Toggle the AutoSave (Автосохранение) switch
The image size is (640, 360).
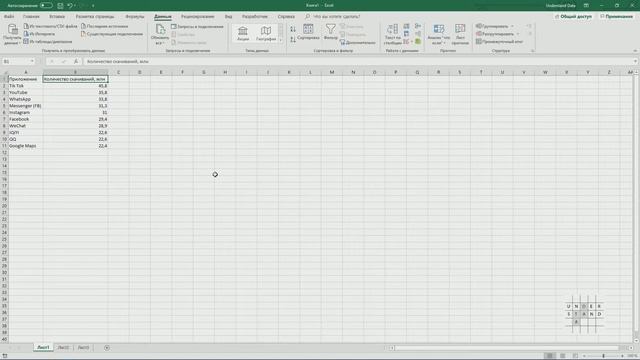[46, 6]
